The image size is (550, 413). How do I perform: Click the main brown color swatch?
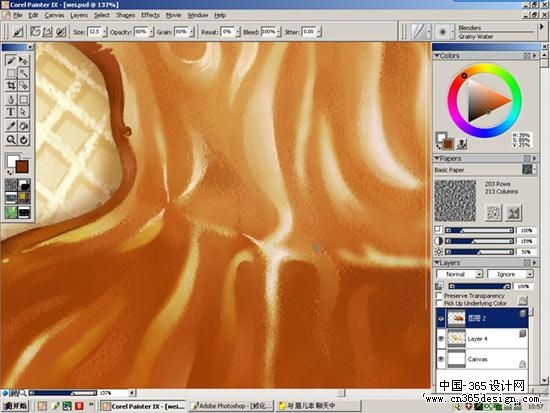click(22, 166)
